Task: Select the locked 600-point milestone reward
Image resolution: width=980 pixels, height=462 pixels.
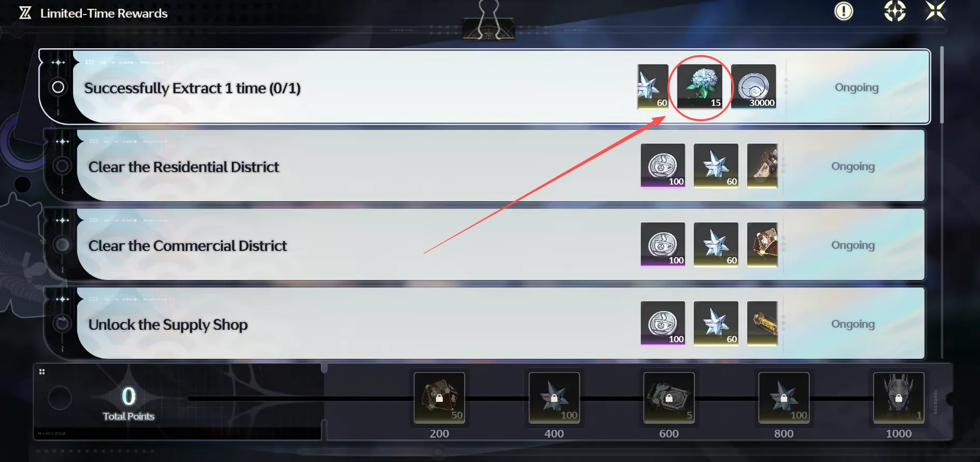Action: coord(669,398)
